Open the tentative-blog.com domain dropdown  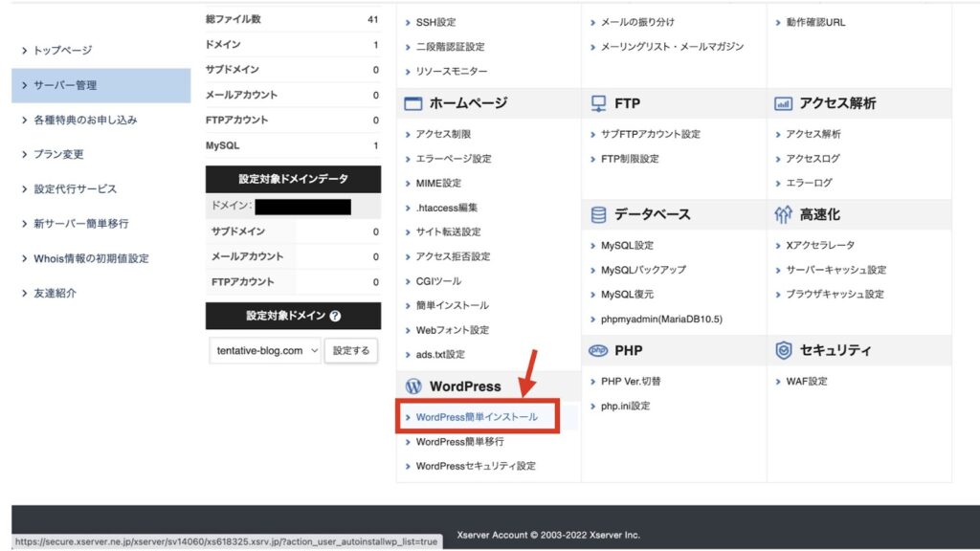(265, 350)
